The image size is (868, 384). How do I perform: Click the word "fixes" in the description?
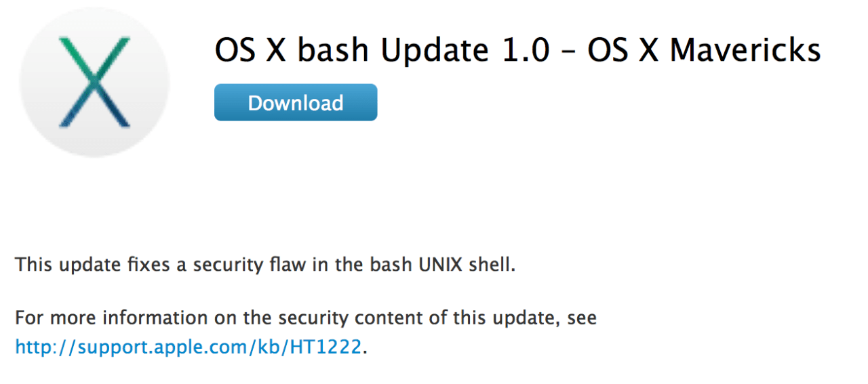(x=140, y=264)
